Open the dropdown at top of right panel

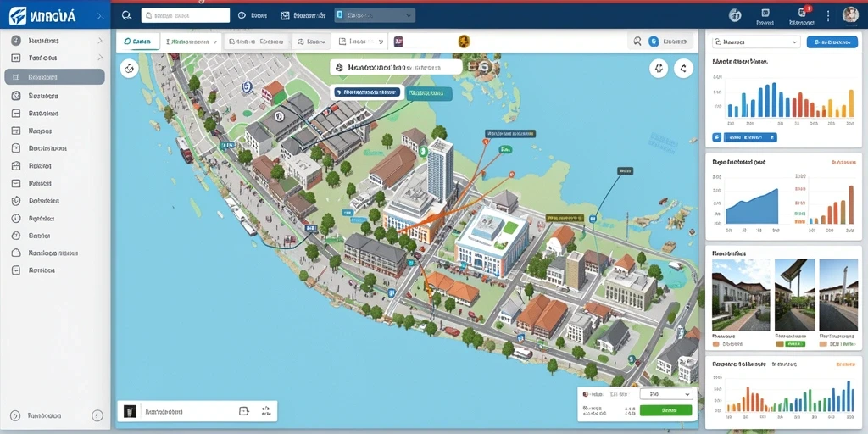pos(755,42)
